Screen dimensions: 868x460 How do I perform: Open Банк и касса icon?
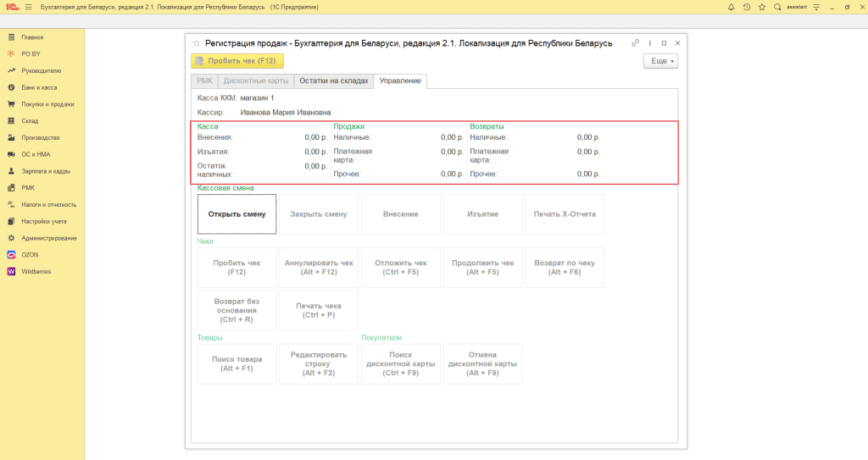11,87
